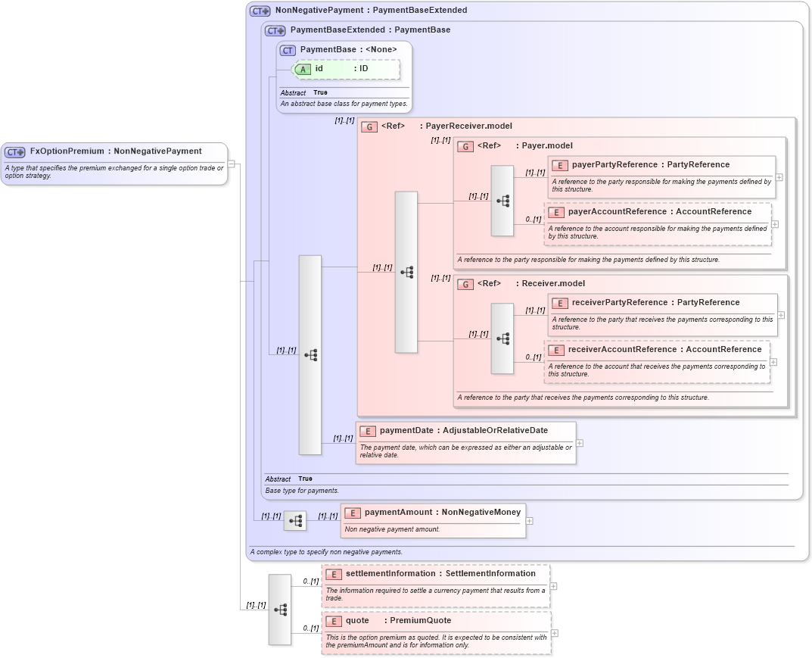Select the G icon of the PayerReceiver.model group
This screenshot has width=812, height=658.
(369, 127)
